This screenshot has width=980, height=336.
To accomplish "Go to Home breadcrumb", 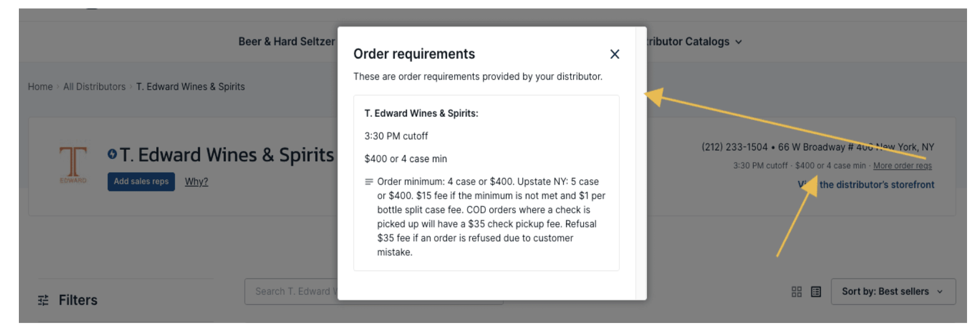I will (40, 87).
